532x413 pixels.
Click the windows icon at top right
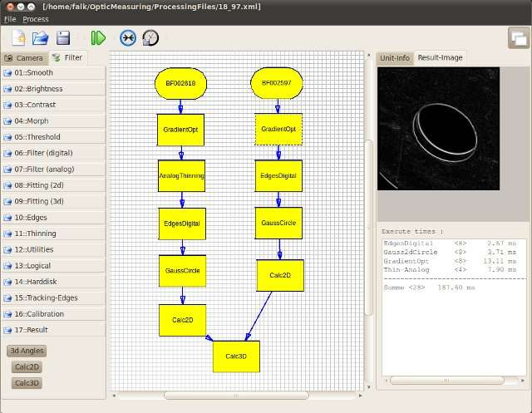tap(519, 37)
